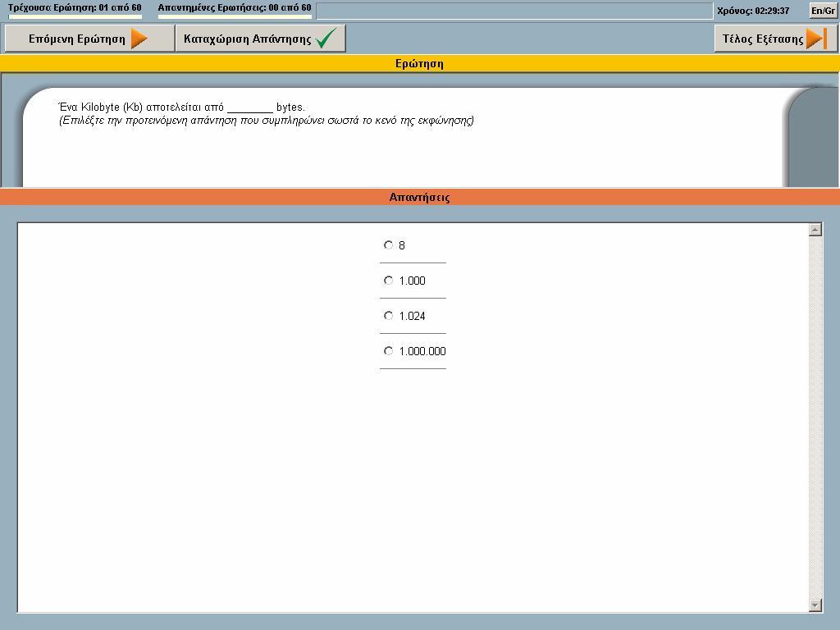Click the answers panel scrollbar track
This screenshot has width=840, height=630.
point(815,418)
